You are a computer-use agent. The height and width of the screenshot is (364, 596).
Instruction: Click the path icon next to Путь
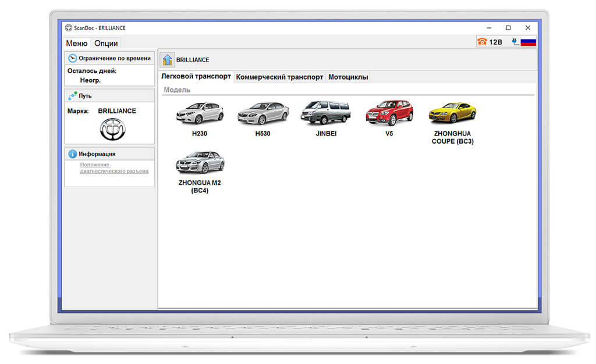pos(72,95)
